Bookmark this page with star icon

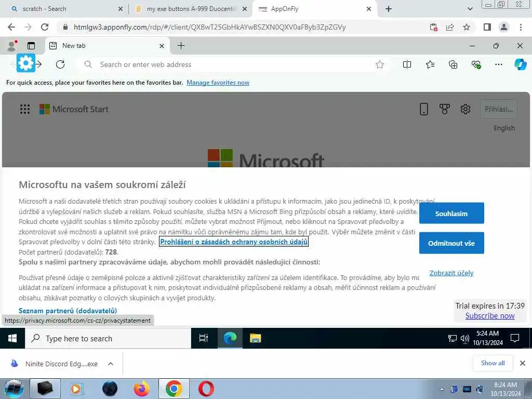coord(467,27)
